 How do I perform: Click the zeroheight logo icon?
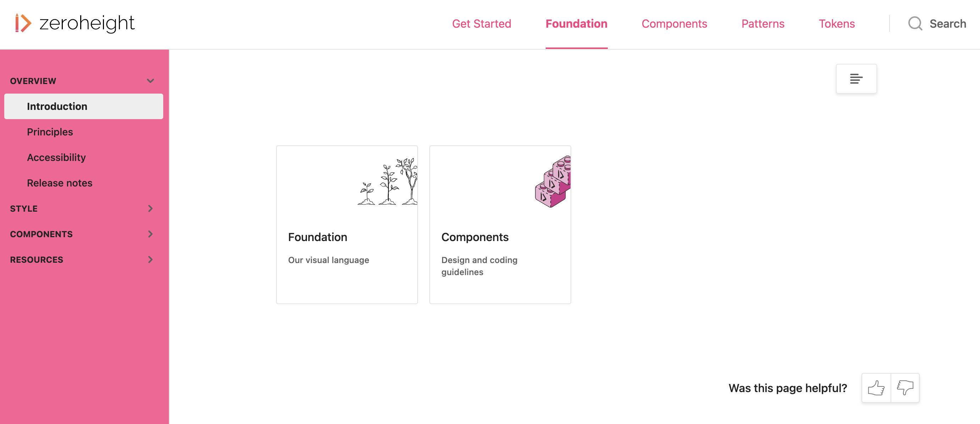(x=23, y=23)
